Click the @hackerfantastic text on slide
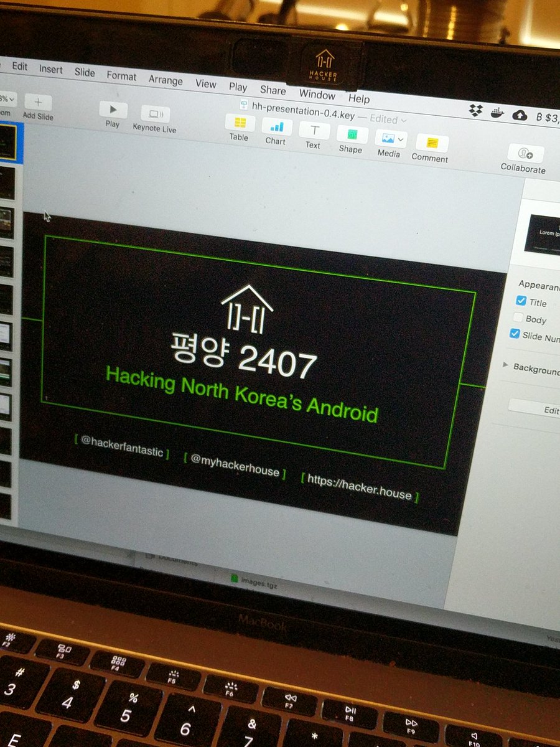Image resolution: width=560 pixels, height=747 pixels. click(122, 446)
